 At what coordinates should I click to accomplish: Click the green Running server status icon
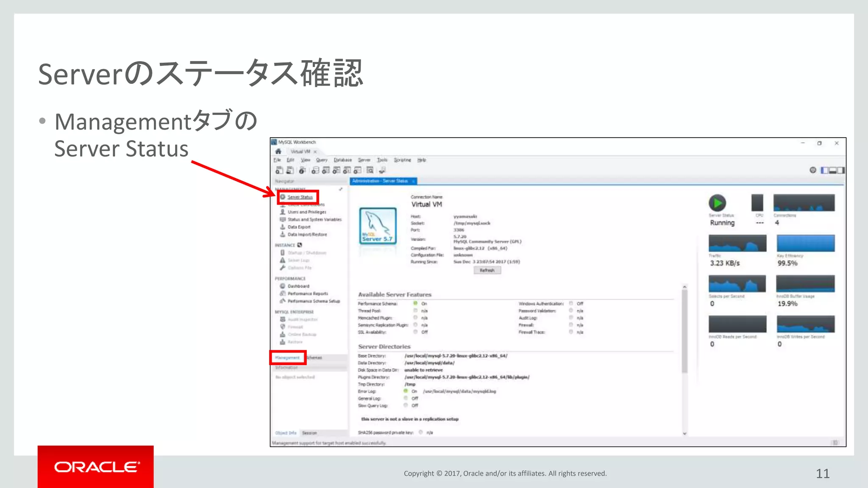tap(717, 203)
